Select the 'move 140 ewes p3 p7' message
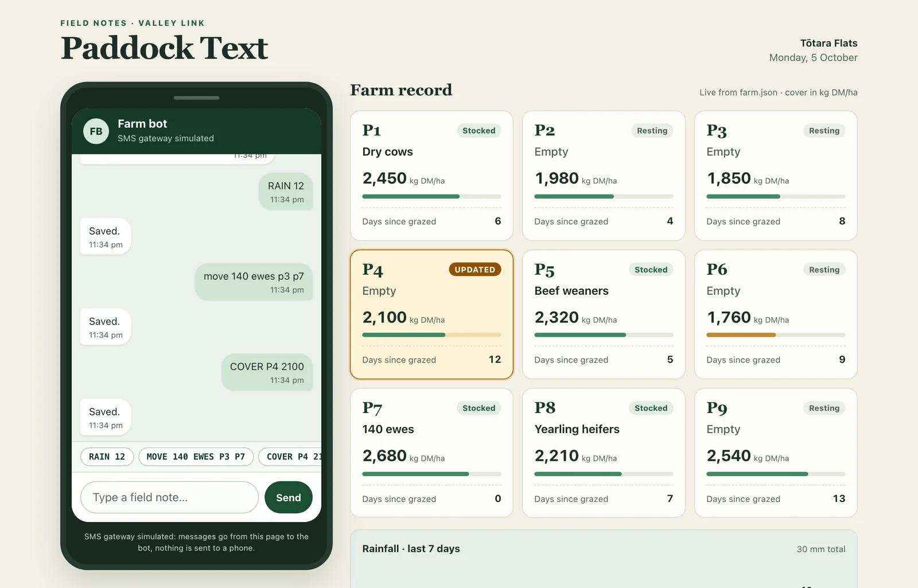Image resolution: width=918 pixels, height=588 pixels. pos(254,282)
